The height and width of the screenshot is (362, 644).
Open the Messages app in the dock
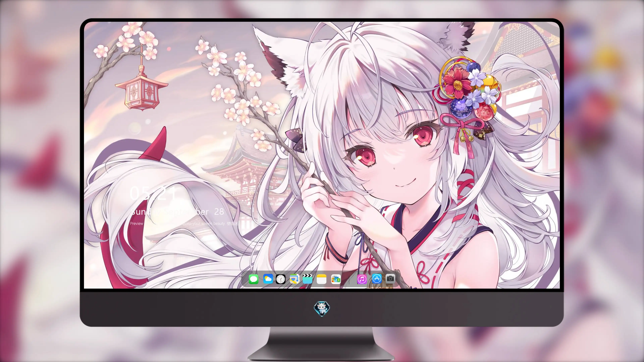coord(254,279)
